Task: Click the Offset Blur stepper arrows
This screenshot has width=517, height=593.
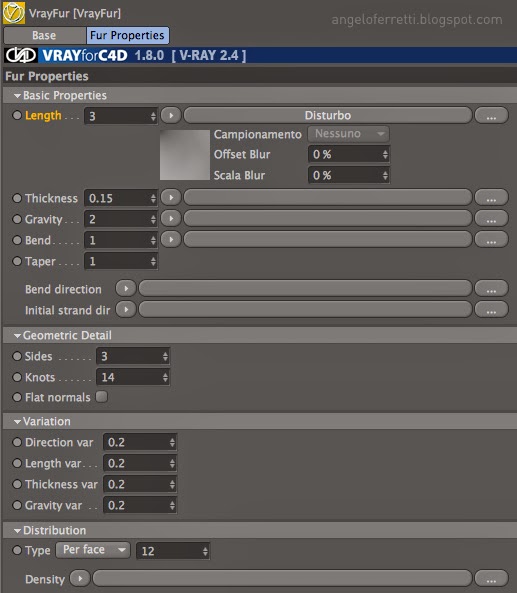Action: point(385,154)
